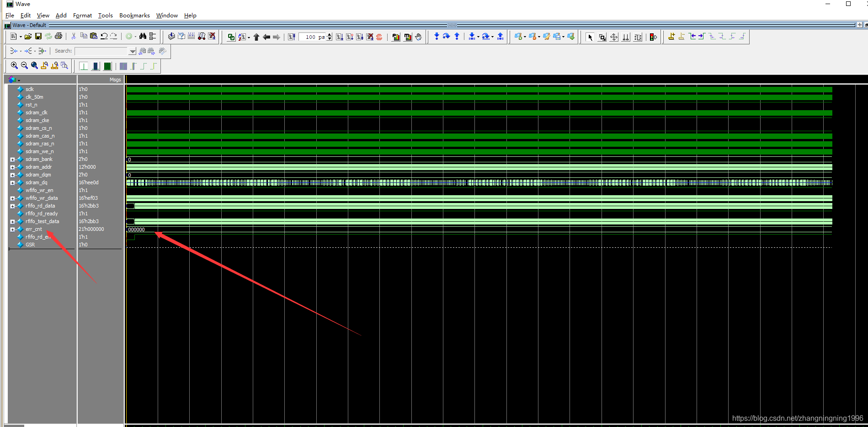This screenshot has width=868, height=427.
Task: Click the Msgs column header
Action: click(x=115, y=80)
